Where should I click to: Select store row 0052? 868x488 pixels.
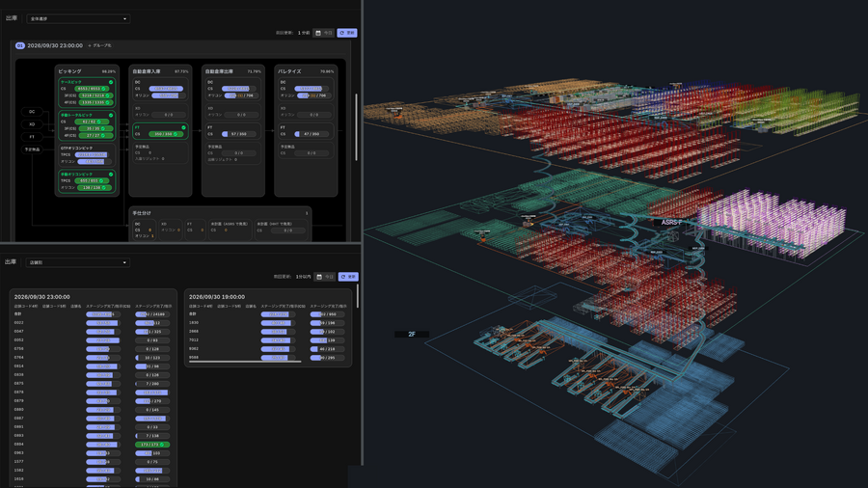coord(93,340)
